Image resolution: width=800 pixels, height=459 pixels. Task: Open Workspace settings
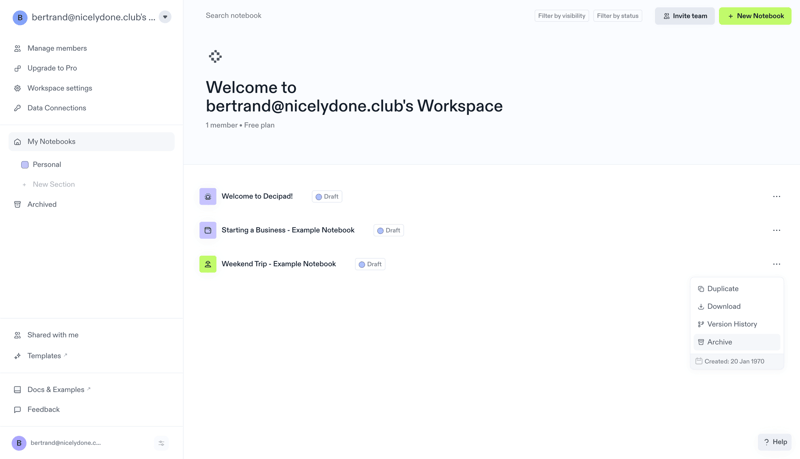point(59,88)
